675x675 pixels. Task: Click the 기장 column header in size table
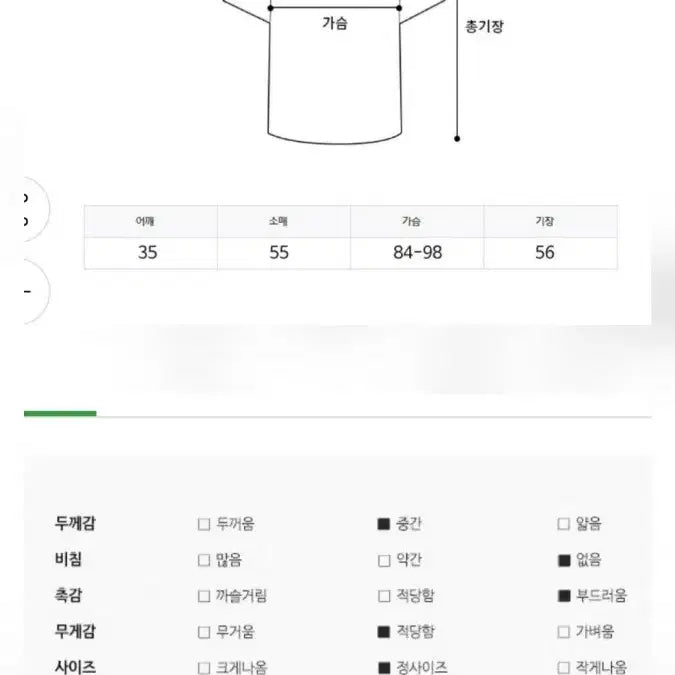(544, 222)
